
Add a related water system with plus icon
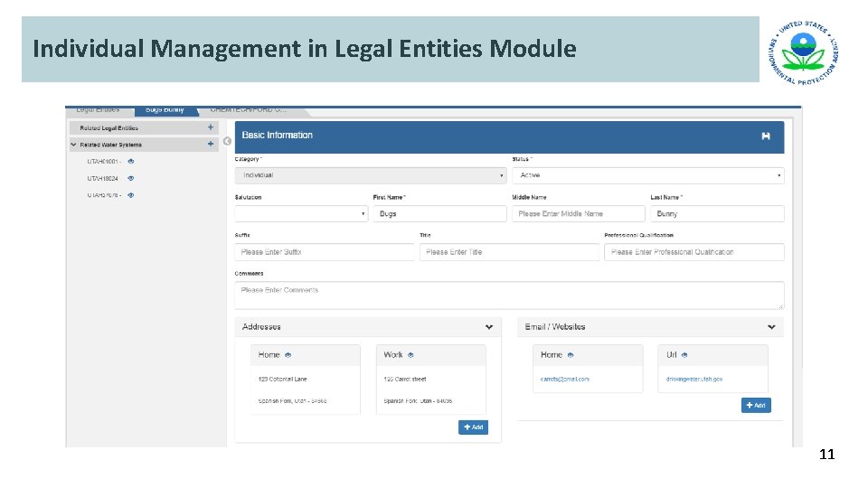211,144
